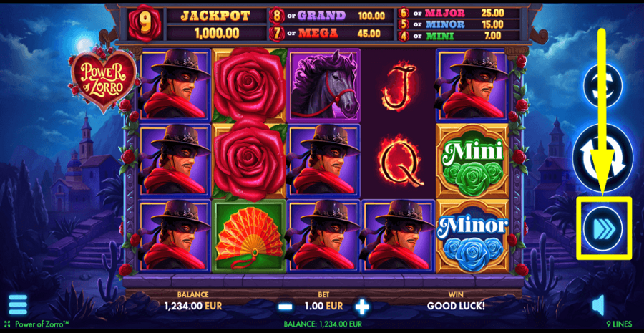
Task: Click the green fan symbol
Action: pos(249,236)
